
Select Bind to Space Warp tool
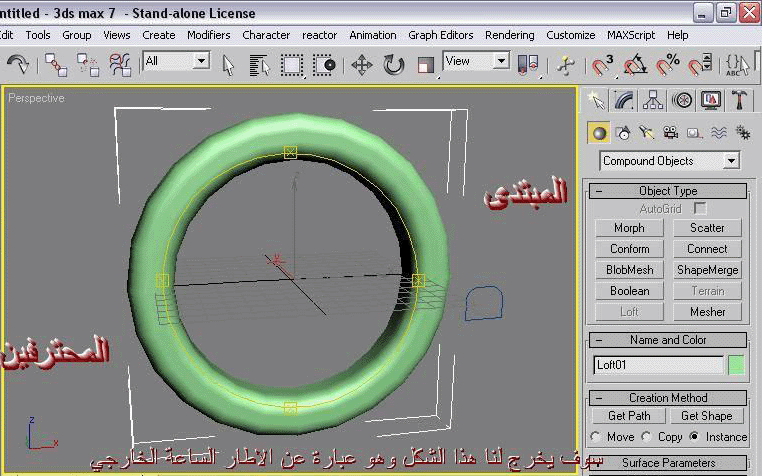[120, 64]
